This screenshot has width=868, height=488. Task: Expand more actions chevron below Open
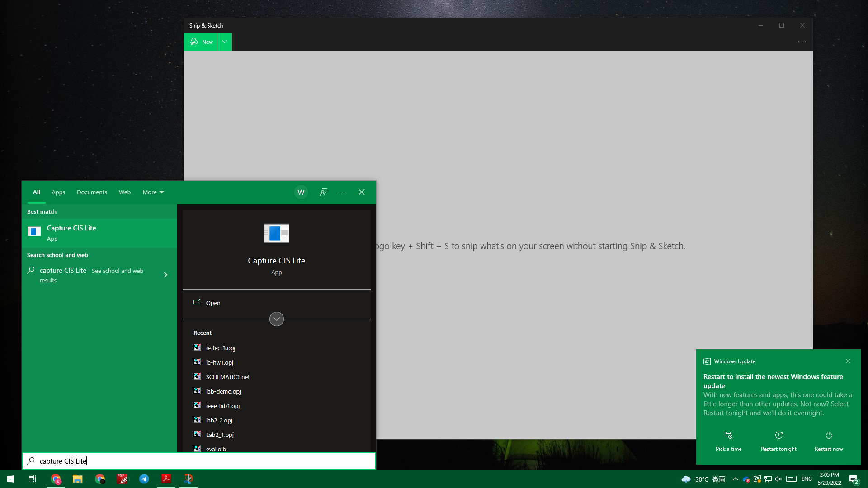(277, 319)
